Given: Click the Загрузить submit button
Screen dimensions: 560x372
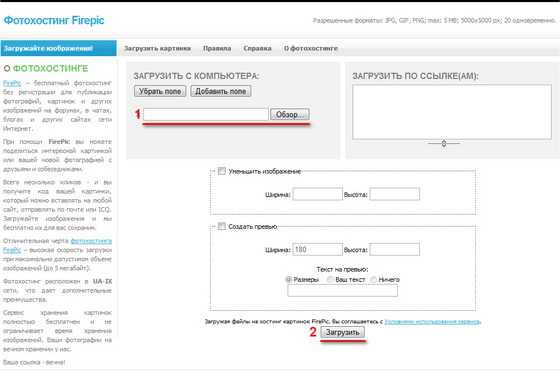Looking at the screenshot, I should point(342,332).
